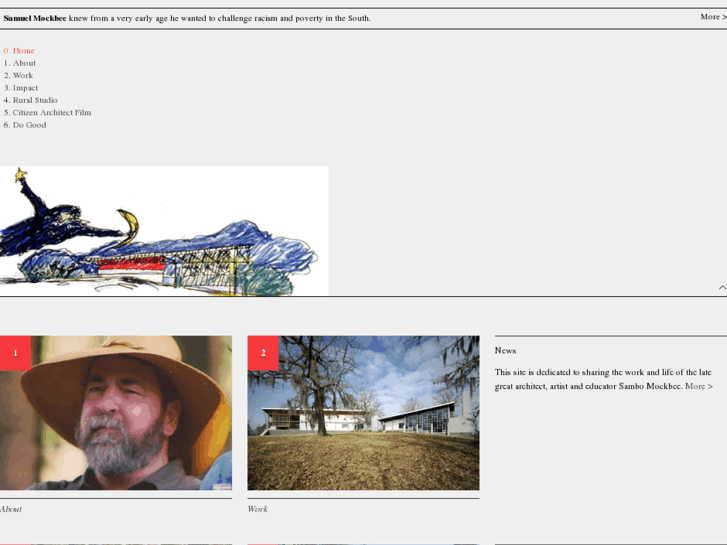Screen dimensions: 727x545
Task: Click the portrait thumbnail numbered 1
Action: [116, 413]
